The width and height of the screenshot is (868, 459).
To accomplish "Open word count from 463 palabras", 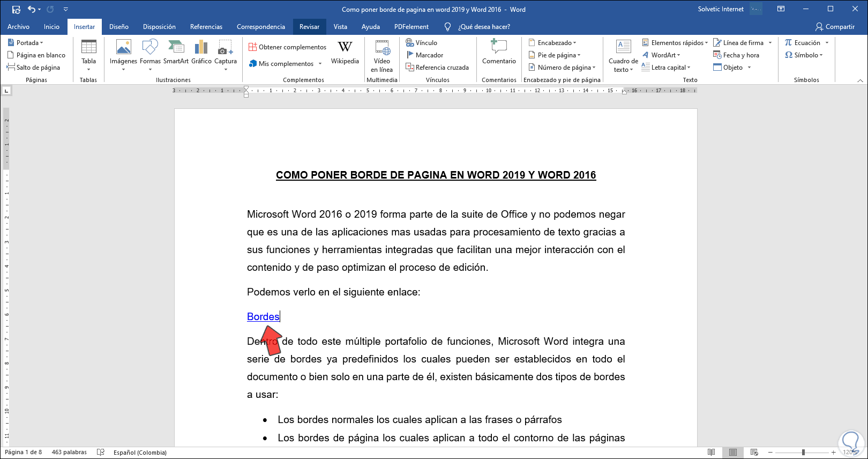I will pyautogui.click(x=69, y=453).
